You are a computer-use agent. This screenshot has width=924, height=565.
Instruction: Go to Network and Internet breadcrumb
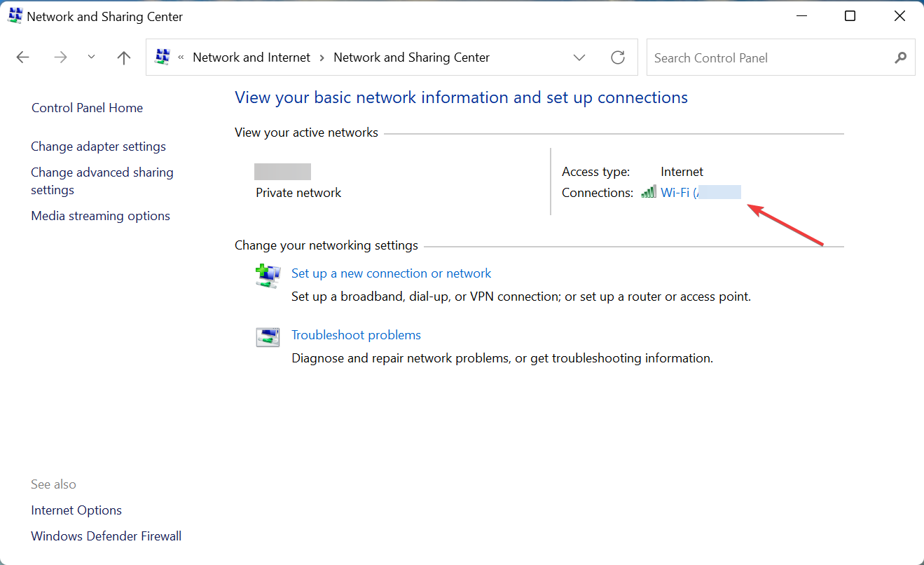pyautogui.click(x=251, y=57)
